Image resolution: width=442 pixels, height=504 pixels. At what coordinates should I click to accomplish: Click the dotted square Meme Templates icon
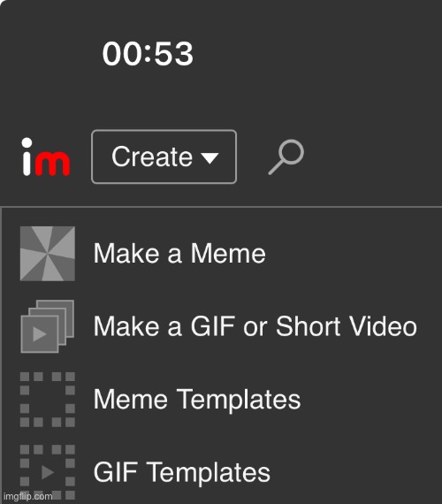click(48, 400)
